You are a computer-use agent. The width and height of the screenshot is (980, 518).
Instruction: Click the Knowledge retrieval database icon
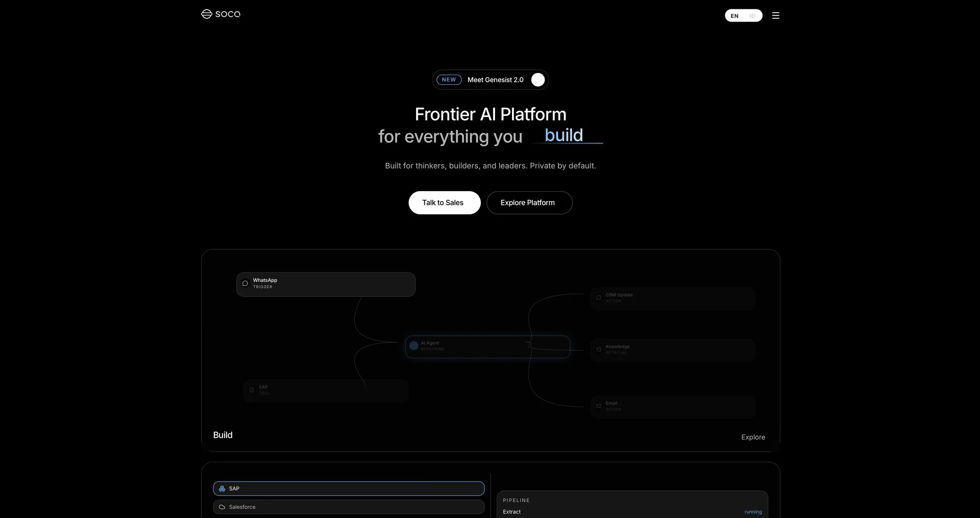[599, 349]
